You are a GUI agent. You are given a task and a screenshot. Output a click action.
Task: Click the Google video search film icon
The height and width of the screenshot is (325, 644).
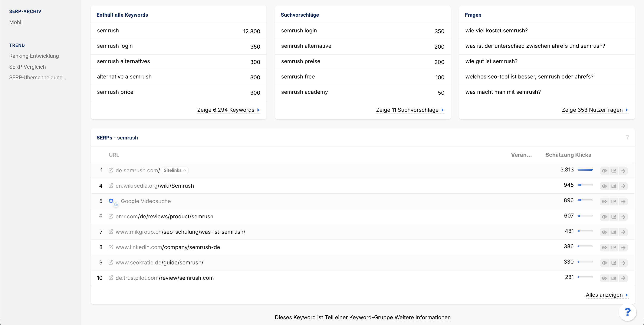111,201
